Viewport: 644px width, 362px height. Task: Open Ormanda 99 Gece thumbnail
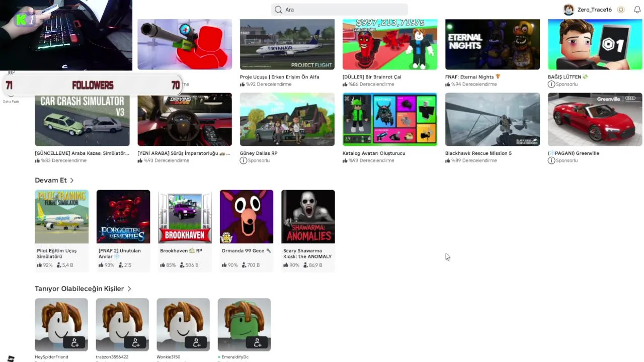247,217
